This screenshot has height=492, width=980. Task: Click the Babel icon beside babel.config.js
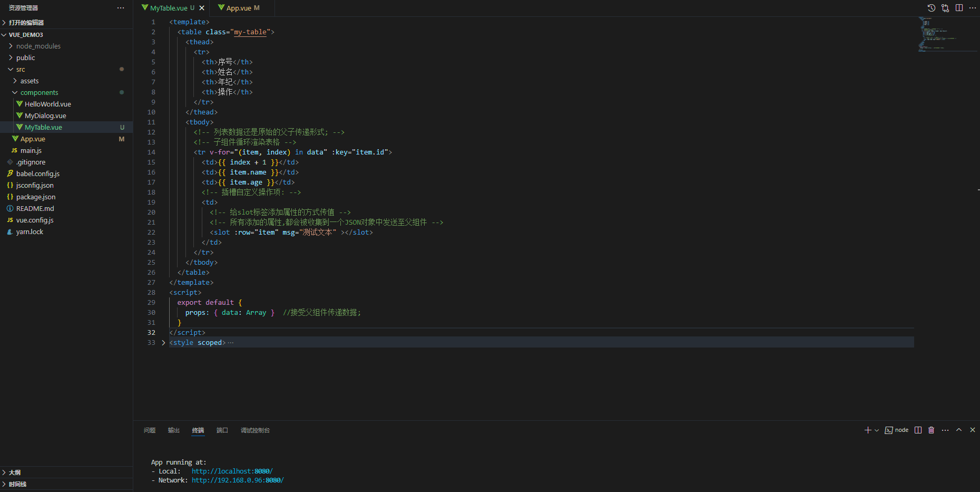pyautogui.click(x=10, y=173)
